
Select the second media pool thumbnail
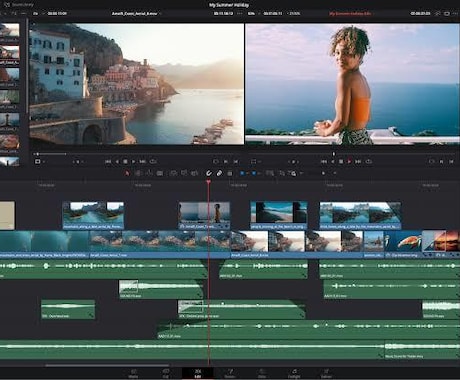(9, 53)
